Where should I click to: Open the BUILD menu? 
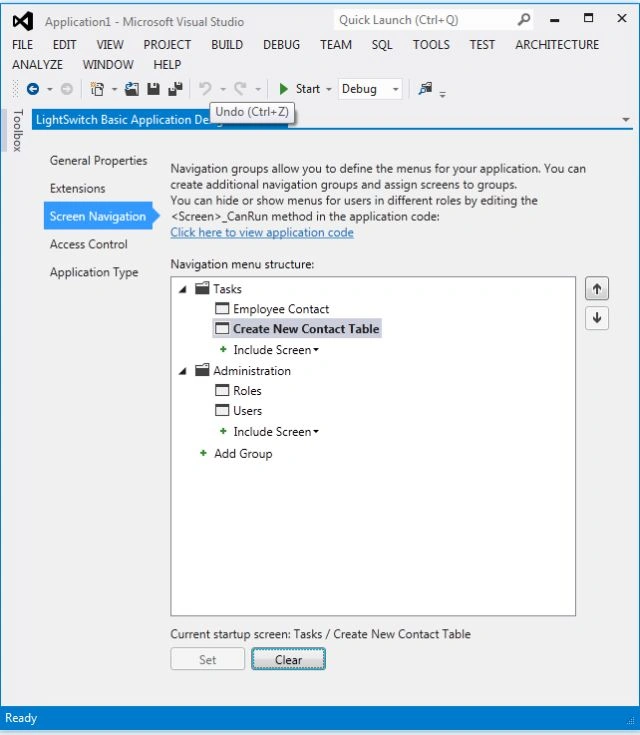(227, 45)
